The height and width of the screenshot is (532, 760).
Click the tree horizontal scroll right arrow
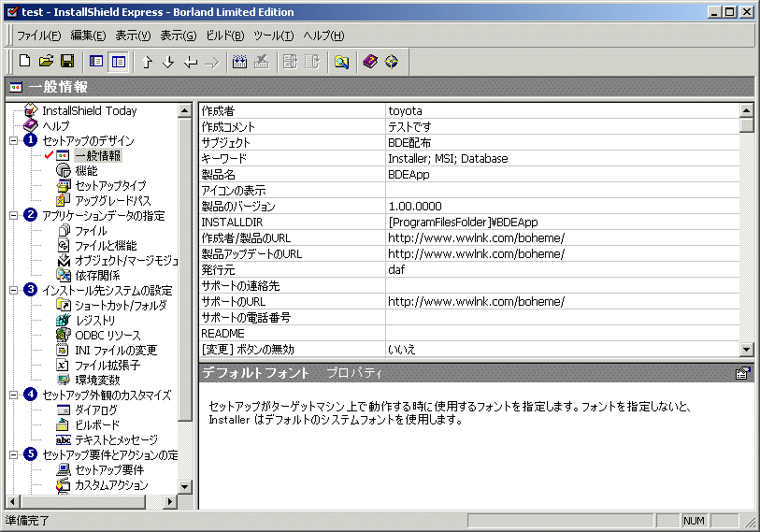(169, 501)
